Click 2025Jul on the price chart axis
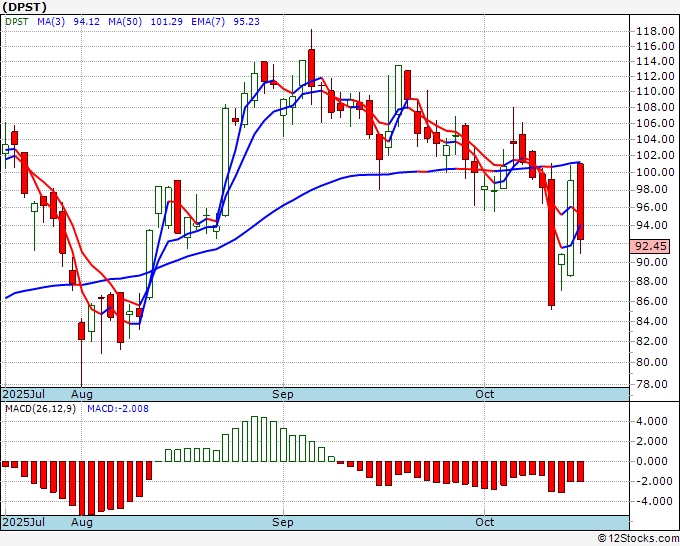 coord(23,394)
